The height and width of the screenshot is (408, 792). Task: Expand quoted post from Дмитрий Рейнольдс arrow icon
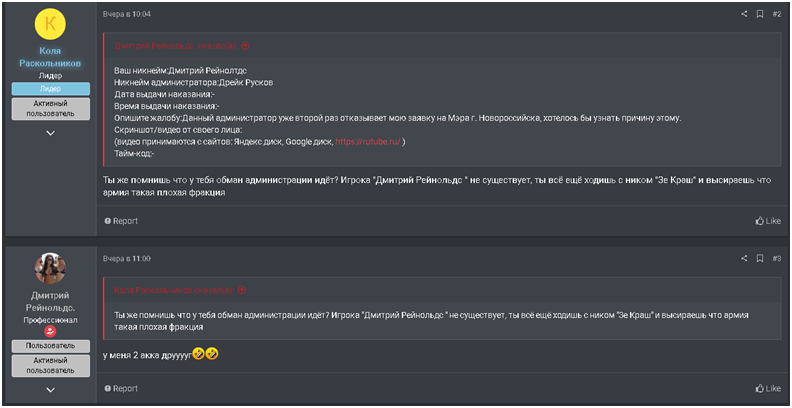tap(245, 45)
